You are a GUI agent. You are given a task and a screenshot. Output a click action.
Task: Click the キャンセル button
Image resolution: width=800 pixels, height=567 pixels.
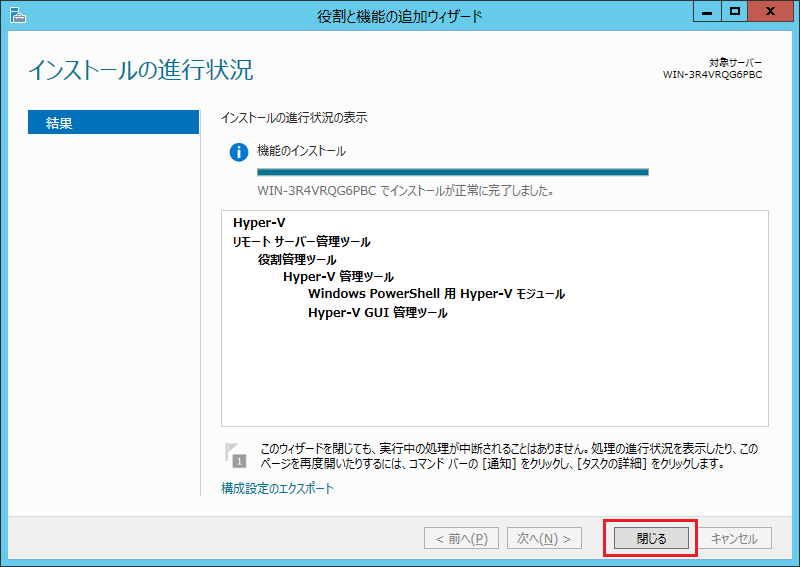(734, 538)
